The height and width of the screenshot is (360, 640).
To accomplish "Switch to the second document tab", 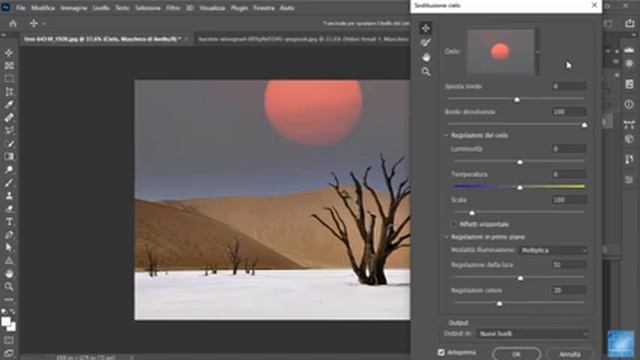I will (303, 39).
